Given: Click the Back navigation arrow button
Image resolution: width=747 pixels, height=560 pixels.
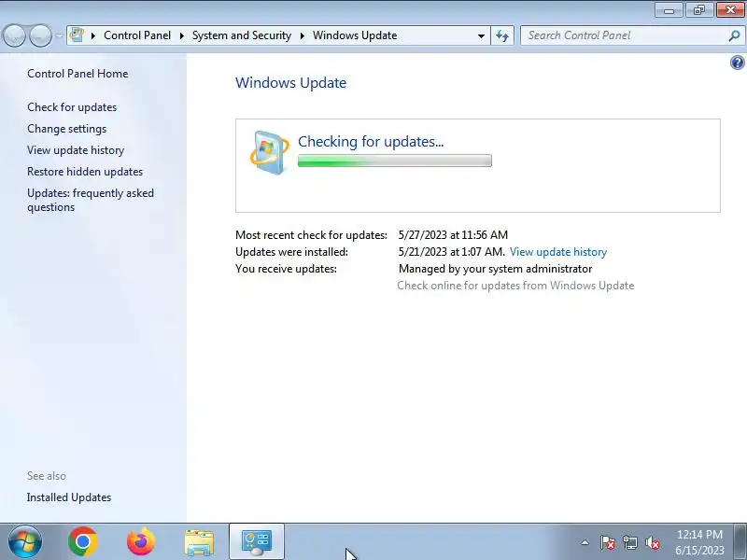Looking at the screenshot, I should pyautogui.click(x=15, y=35).
